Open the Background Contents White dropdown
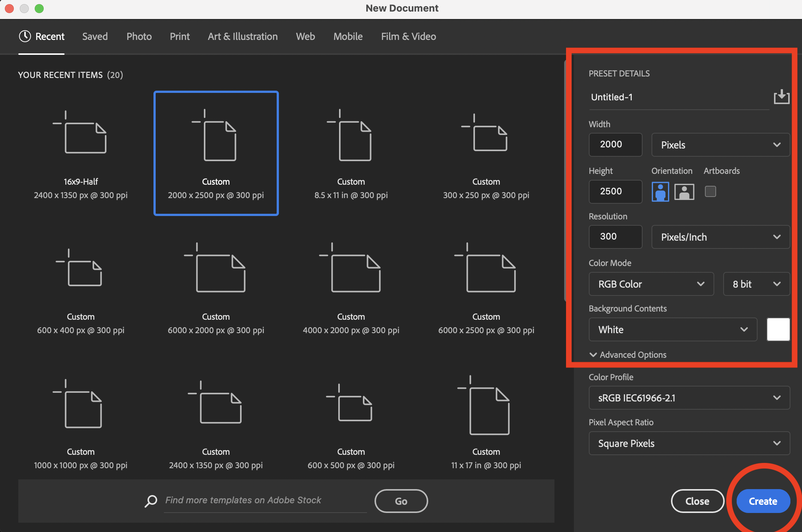The image size is (802, 532). 672,329
